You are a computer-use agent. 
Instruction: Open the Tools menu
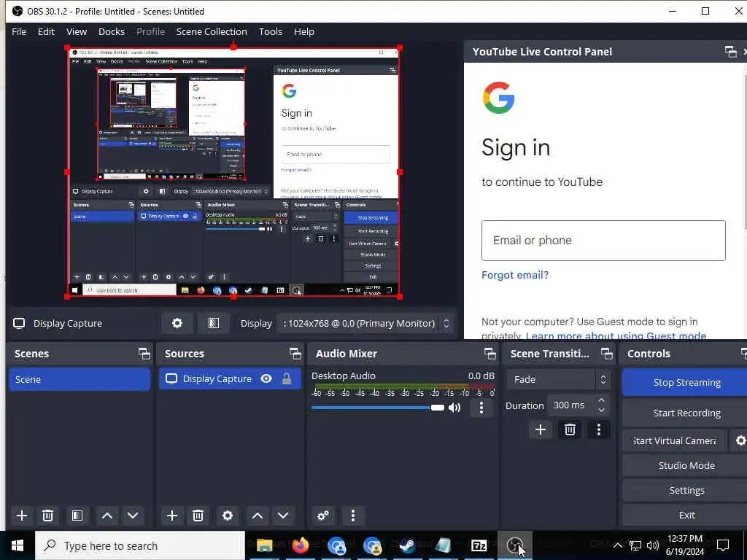click(x=271, y=31)
